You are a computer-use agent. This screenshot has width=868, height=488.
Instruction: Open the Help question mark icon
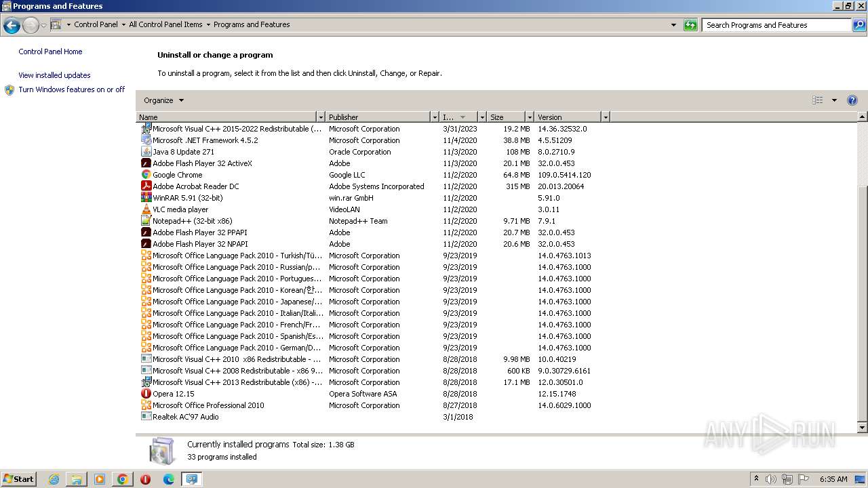coord(852,100)
